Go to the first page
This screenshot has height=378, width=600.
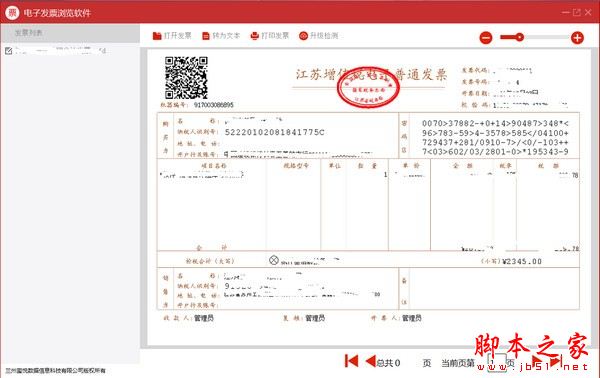351,361
